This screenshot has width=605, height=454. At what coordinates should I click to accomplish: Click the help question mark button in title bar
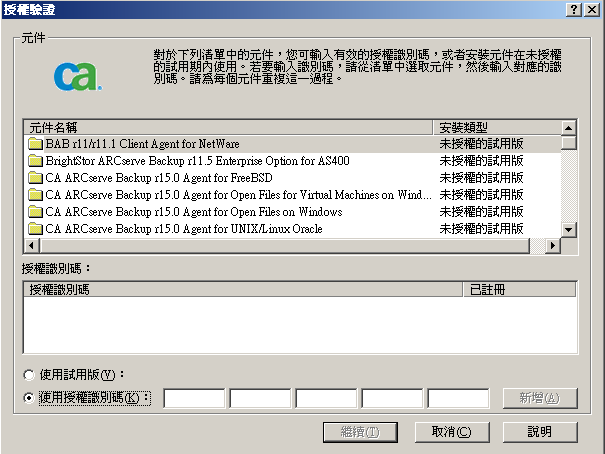(x=574, y=9)
